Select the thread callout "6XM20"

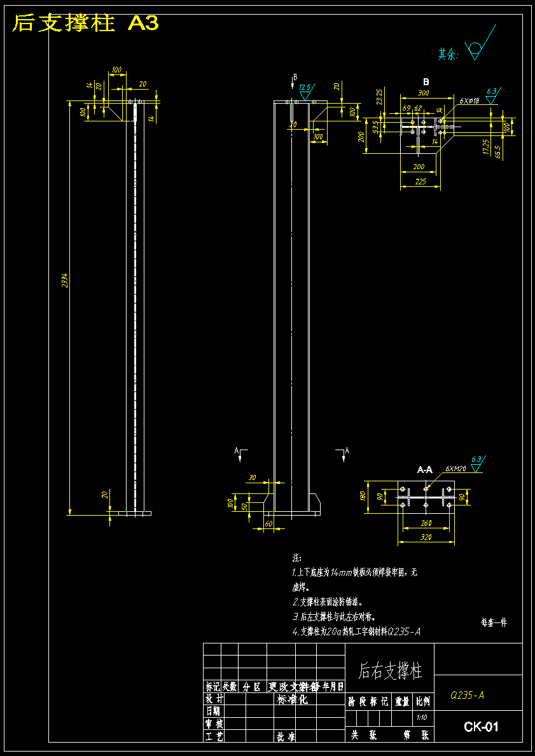(455, 468)
